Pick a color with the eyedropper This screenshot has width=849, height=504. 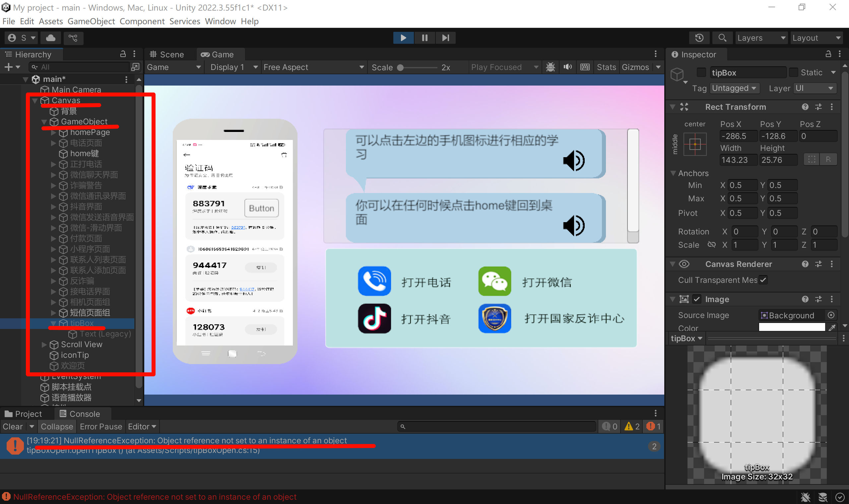tap(832, 327)
